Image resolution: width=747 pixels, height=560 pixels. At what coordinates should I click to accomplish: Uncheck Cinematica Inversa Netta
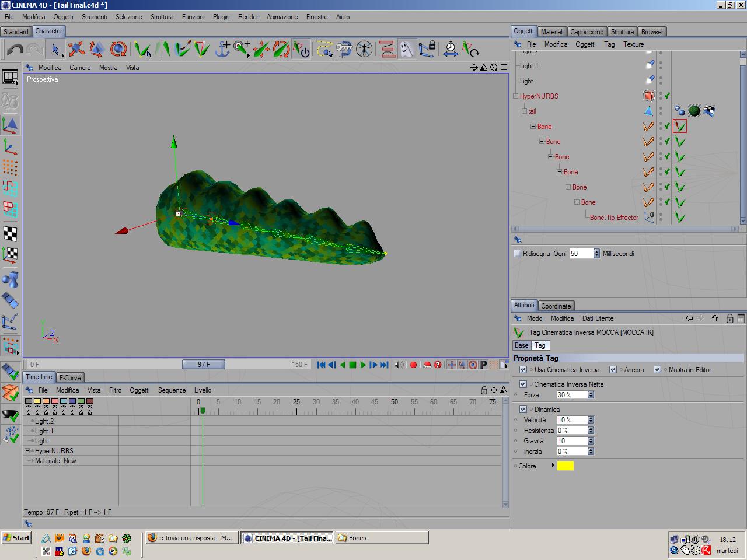pos(523,384)
